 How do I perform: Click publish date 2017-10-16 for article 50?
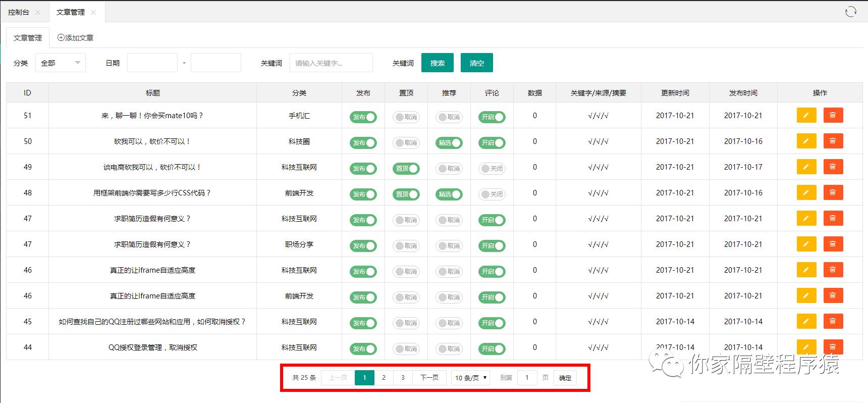click(743, 141)
